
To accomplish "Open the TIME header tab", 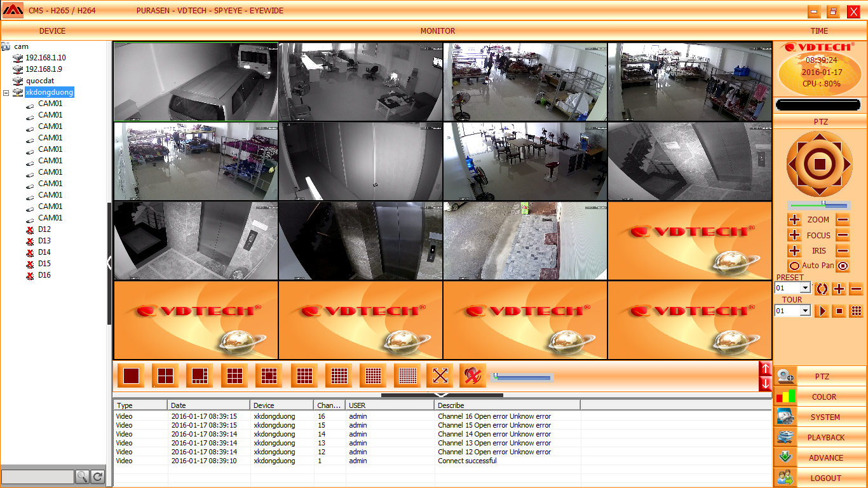I will pos(820,31).
